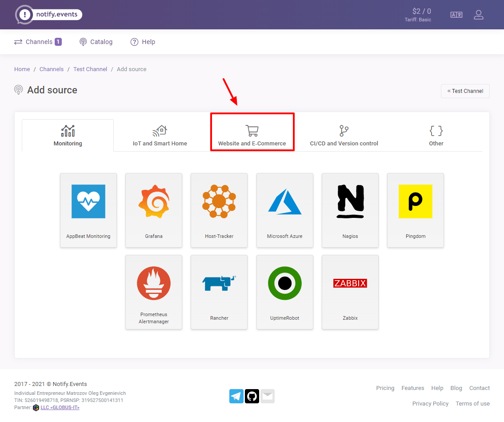This screenshot has width=504, height=422.
Task: Open the Features footer link
Action: (x=413, y=388)
